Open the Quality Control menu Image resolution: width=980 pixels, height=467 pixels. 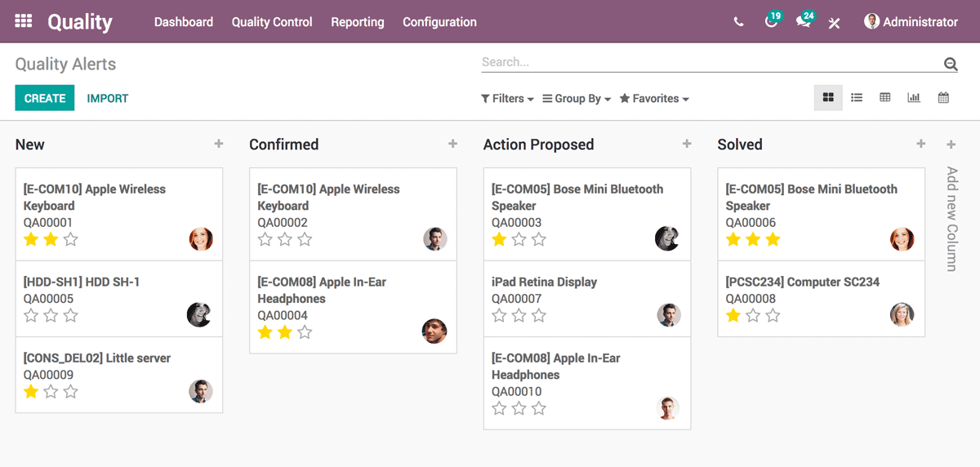click(x=272, y=22)
